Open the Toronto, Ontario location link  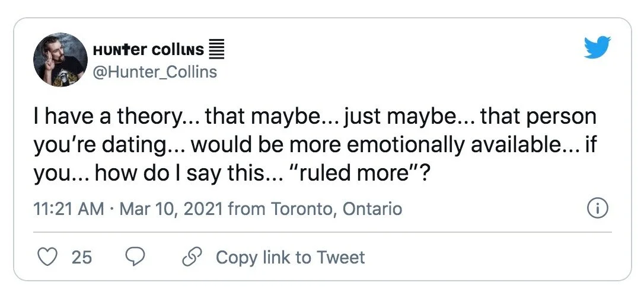pos(336,208)
